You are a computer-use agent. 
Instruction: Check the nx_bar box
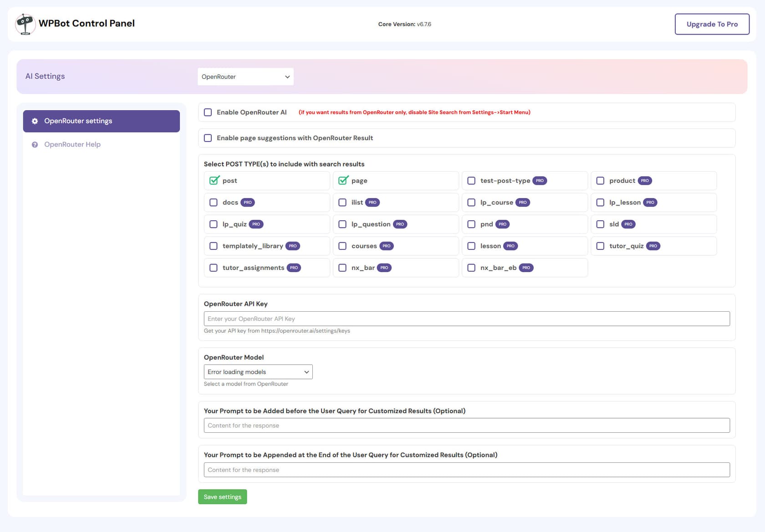point(342,268)
